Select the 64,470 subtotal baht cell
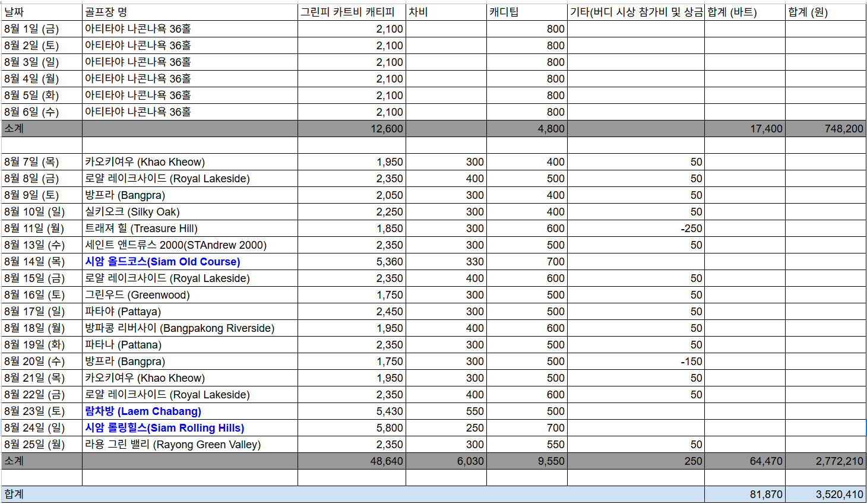 [745, 461]
